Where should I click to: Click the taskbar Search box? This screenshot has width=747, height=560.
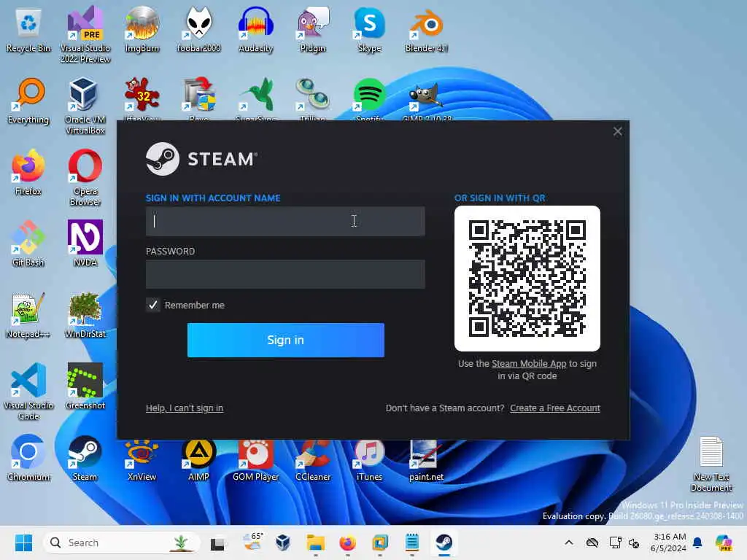122,542
